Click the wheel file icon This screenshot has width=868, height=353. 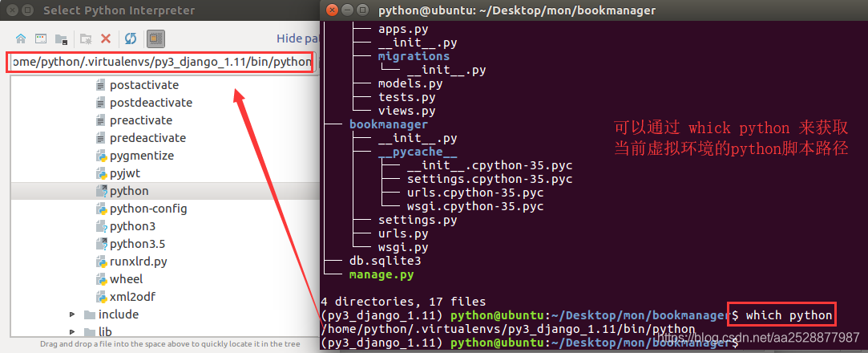pos(101,279)
